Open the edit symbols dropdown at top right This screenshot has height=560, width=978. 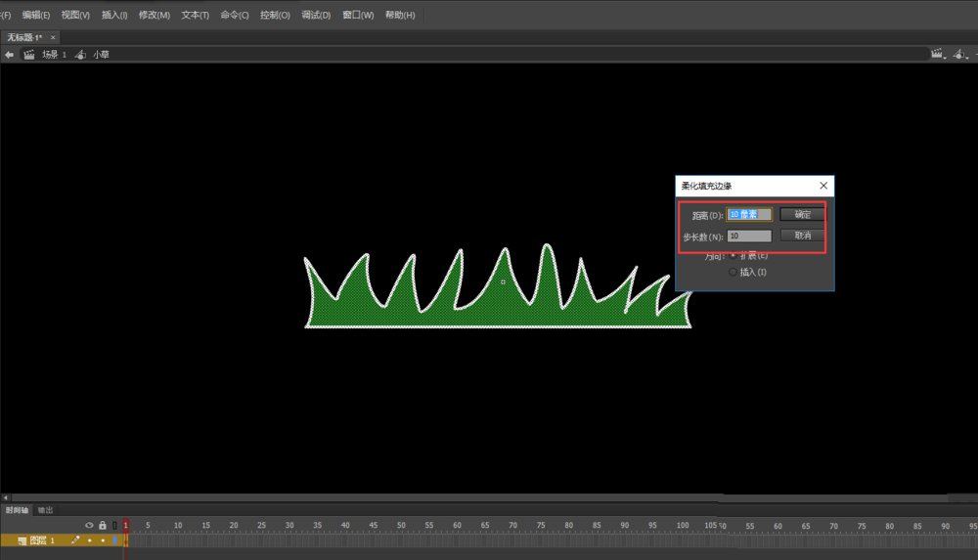963,55
